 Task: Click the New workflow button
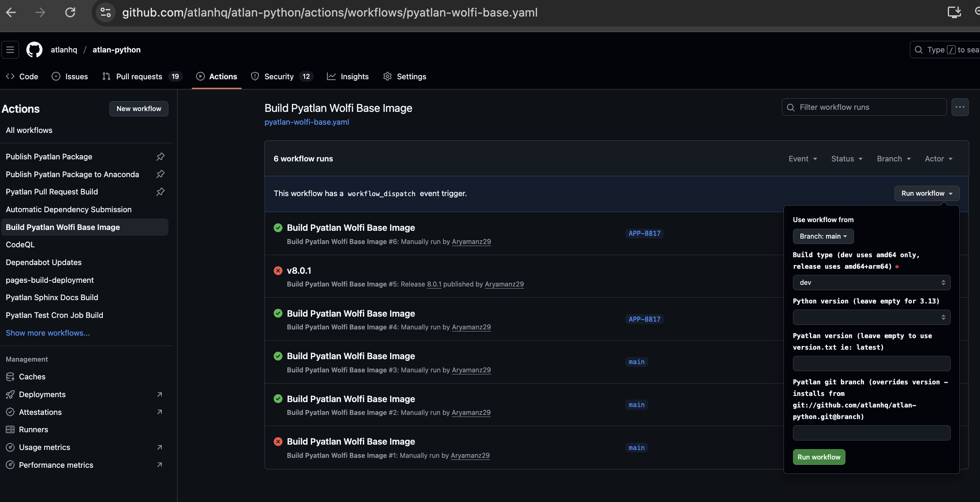139,109
